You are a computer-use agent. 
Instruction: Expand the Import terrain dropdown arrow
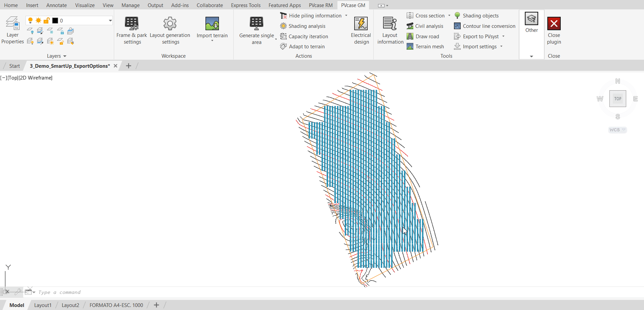(212, 41)
